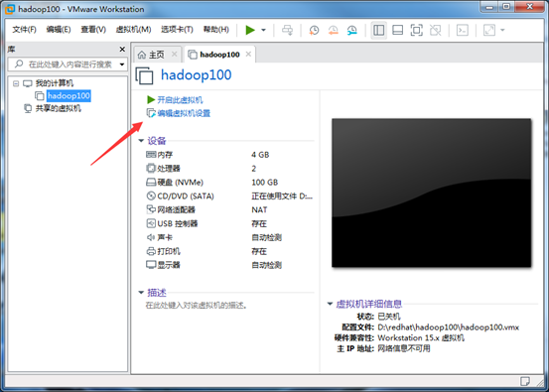Open the 虚拟机(M) menu
549x392 pixels.
click(133, 30)
